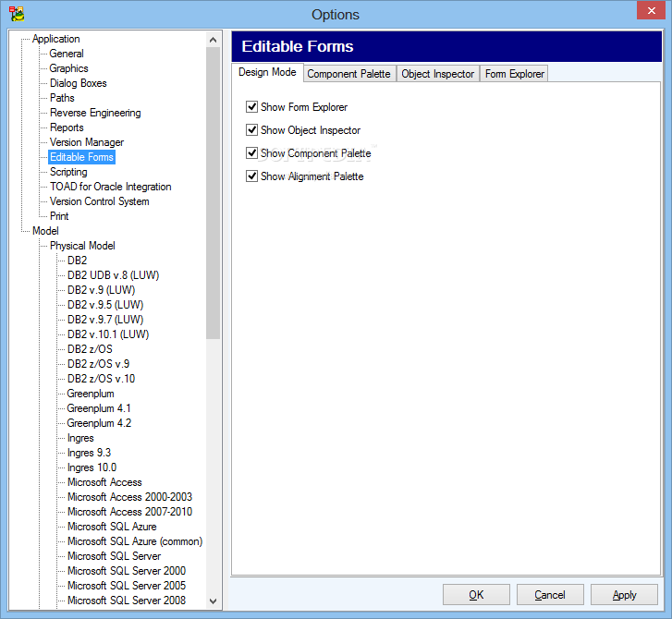Select Greenplum 4.1
This screenshot has height=619, width=672.
99,408
